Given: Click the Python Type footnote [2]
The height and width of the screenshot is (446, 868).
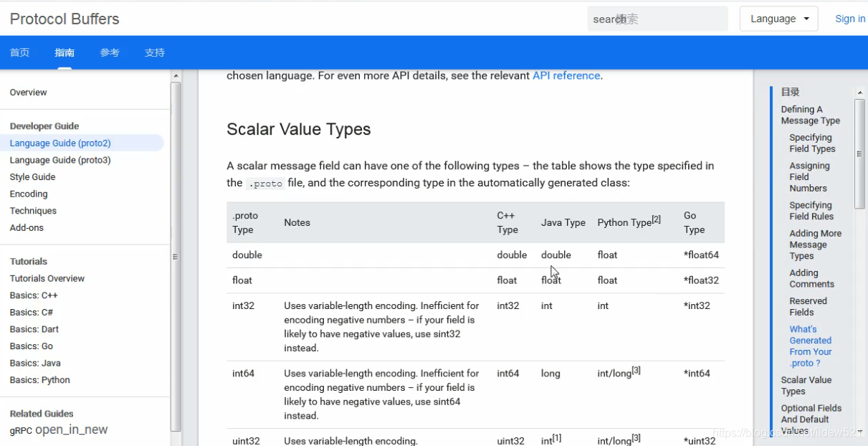Looking at the screenshot, I should pyautogui.click(x=657, y=219).
